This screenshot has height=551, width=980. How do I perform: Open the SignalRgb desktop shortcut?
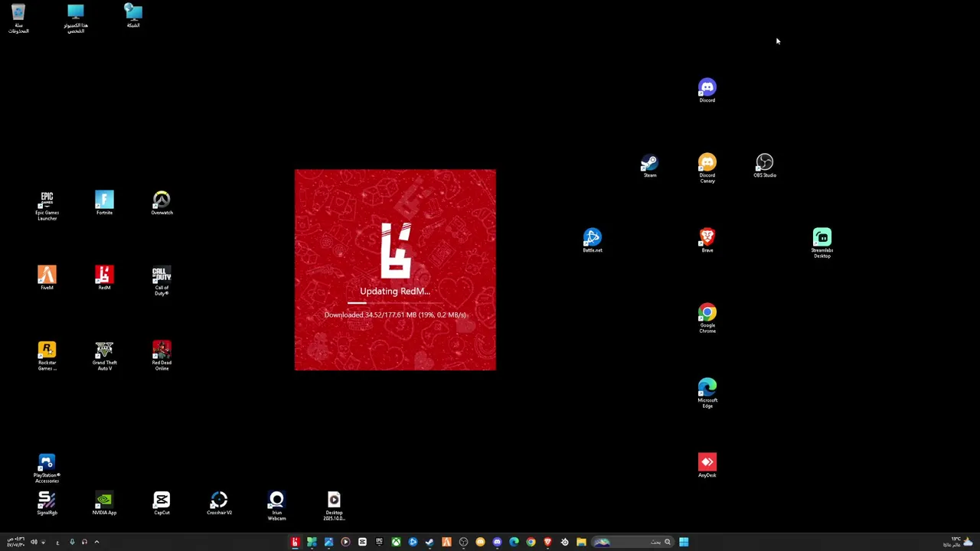tap(47, 504)
